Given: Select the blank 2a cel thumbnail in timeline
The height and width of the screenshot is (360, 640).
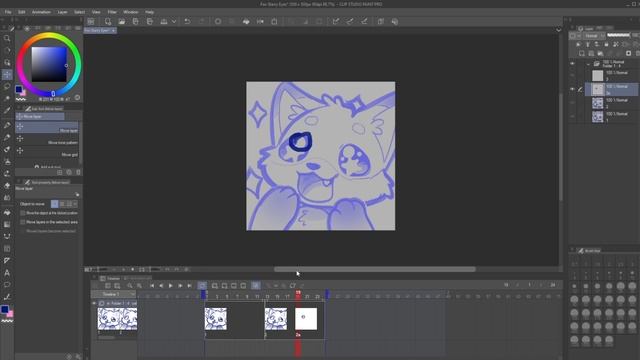Looking at the screenshot, I should (306, 319).
